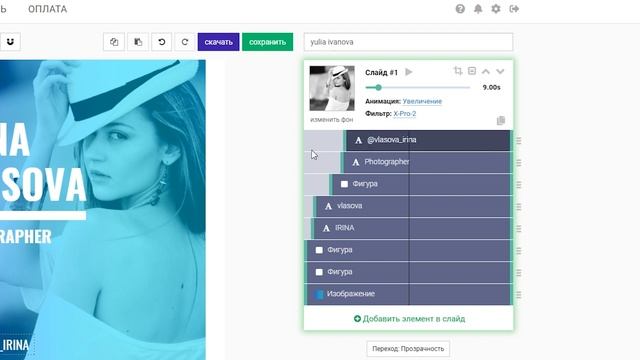Open the settings gear icon
The image size is (640, 360).
pos(496,9)
